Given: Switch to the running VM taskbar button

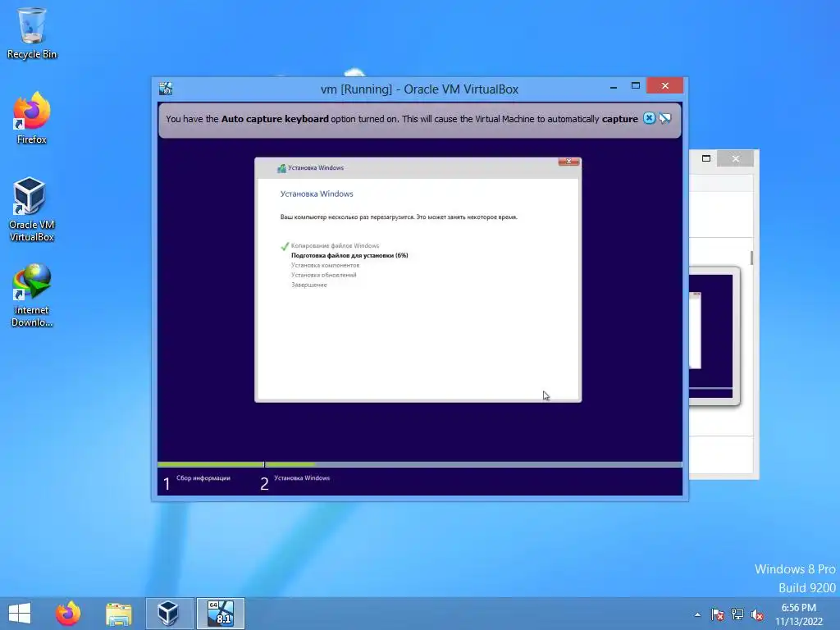Looking at the screenshot, I should pyautogui.click(x=220, y=614).
